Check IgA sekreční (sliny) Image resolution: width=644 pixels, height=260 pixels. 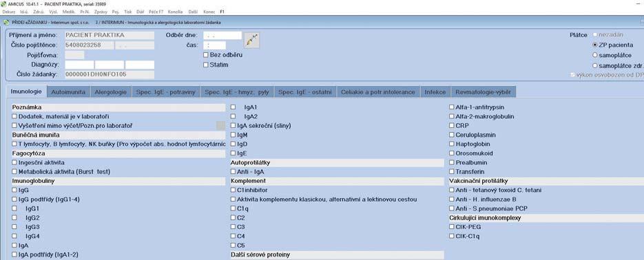click(233, 126)
